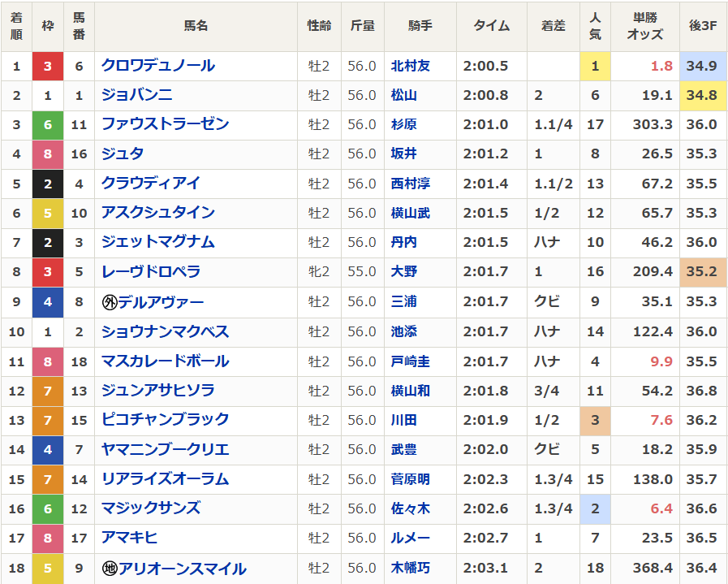
Task: Open jockey link 戸崎圭
Action: 411,361
